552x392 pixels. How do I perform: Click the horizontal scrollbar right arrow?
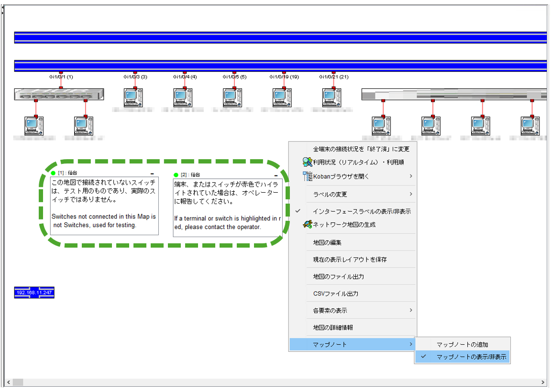click(543, 382)
